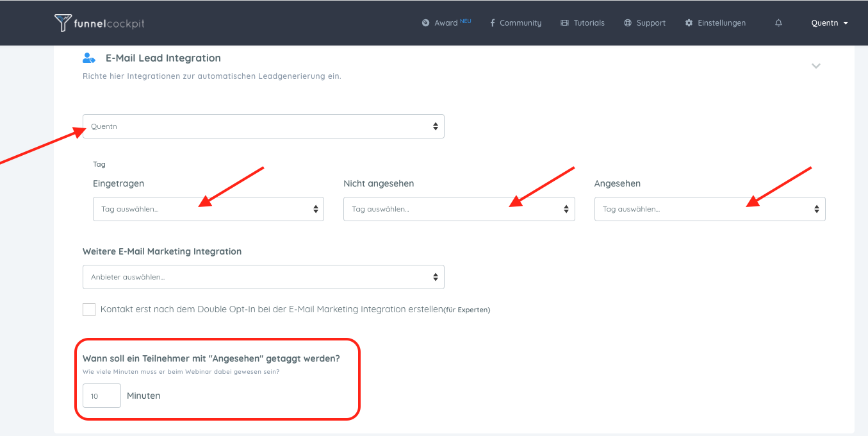Click the Tutorials film icon
Screen dimensions: 868x436
564,23
